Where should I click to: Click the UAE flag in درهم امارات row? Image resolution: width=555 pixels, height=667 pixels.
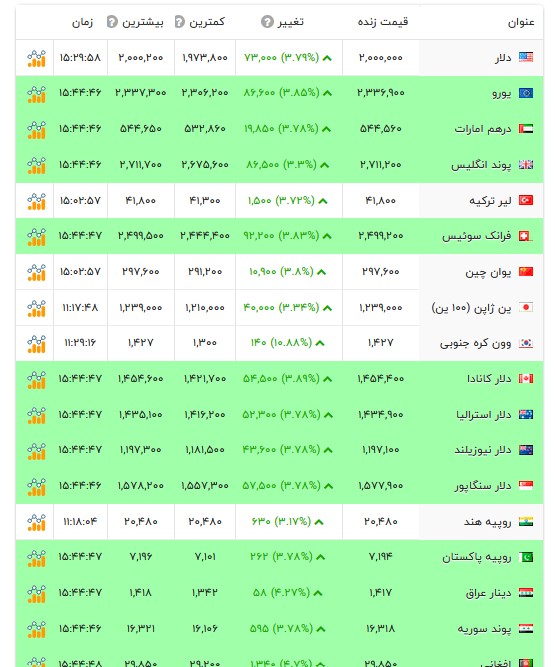[526, 128]
